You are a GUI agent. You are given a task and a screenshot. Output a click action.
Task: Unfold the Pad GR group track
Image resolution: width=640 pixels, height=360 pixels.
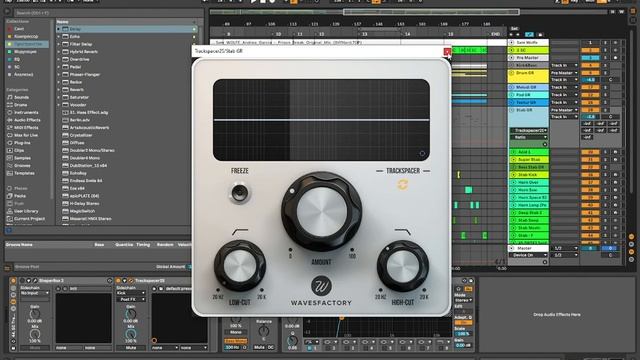[x=512, y=95]
